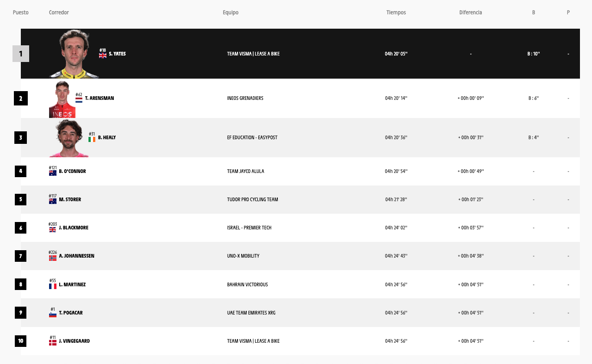Open Team Visma link in Yates row
This screenshot has width=592, height=364.
point(253,54)
